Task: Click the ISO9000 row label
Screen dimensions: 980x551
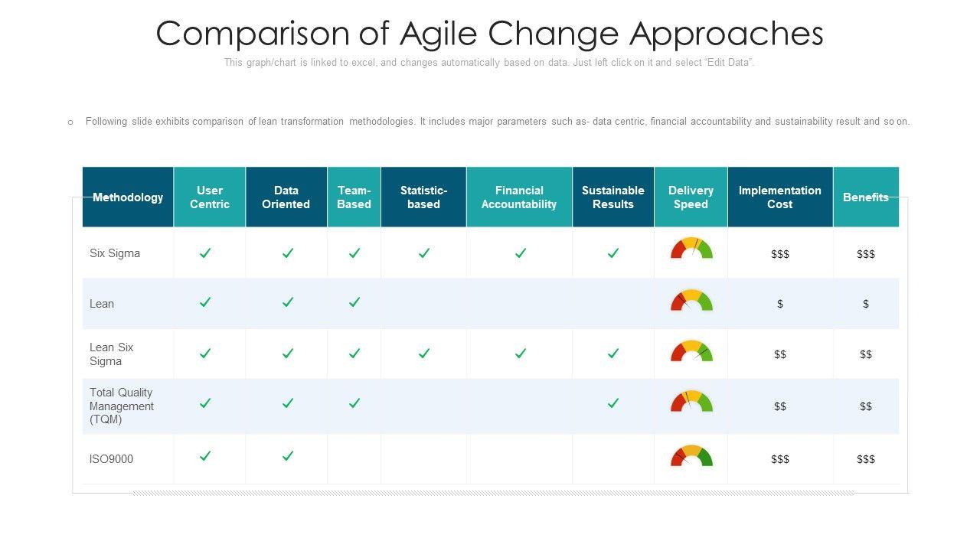Action: 111,459
